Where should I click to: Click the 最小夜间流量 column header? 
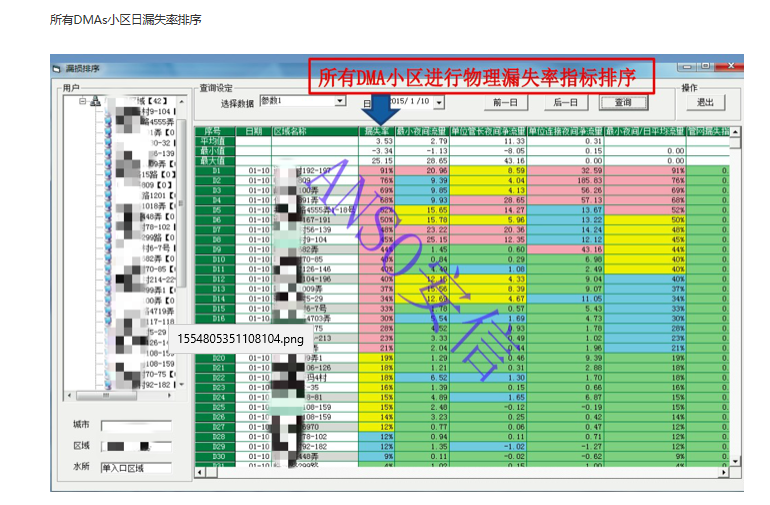tap(422, 131)
